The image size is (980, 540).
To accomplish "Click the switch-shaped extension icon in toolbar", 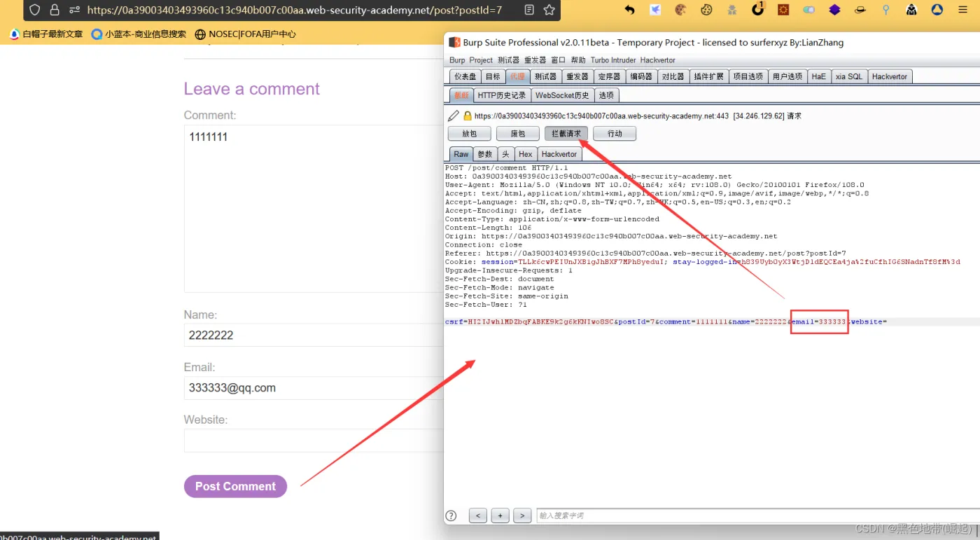I will tap(809, 10).
